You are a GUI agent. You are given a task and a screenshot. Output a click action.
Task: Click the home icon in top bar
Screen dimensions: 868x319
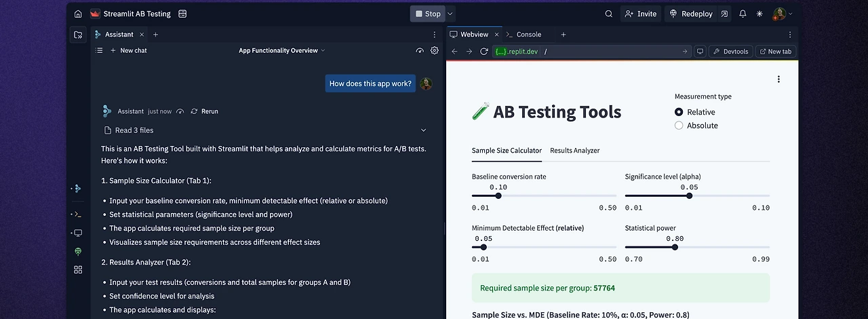tap(78, 14)
